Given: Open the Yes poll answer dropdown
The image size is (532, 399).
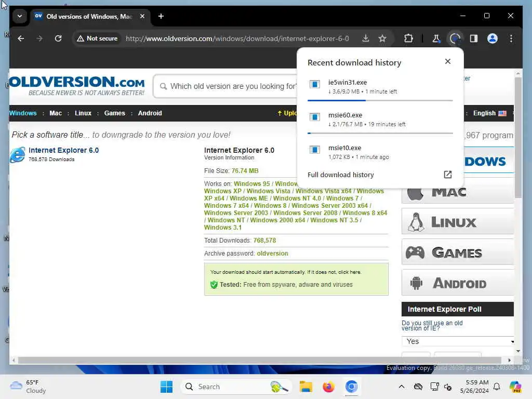Looking at the screenshot, I should point(458,341).
